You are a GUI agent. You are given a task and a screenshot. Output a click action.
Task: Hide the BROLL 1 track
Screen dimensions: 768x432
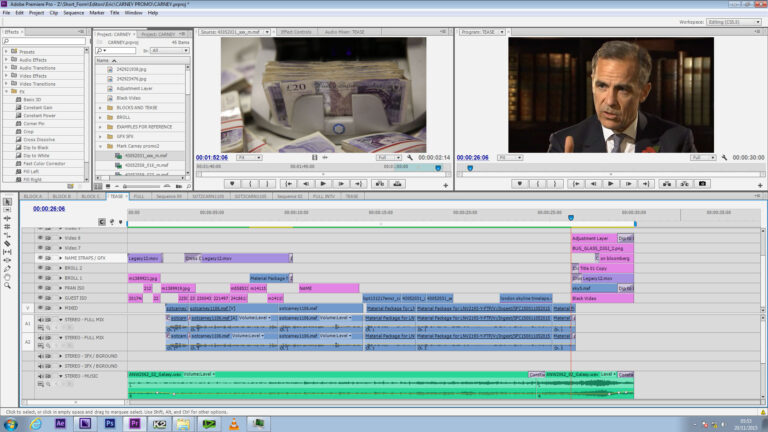click(x=40, y=278)
